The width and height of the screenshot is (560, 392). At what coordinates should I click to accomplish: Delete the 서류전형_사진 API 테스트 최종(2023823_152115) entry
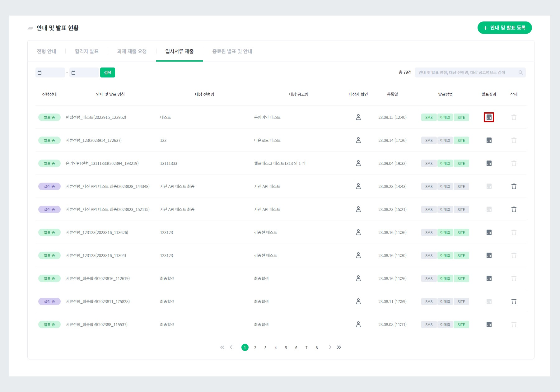(x=514, y=209)
